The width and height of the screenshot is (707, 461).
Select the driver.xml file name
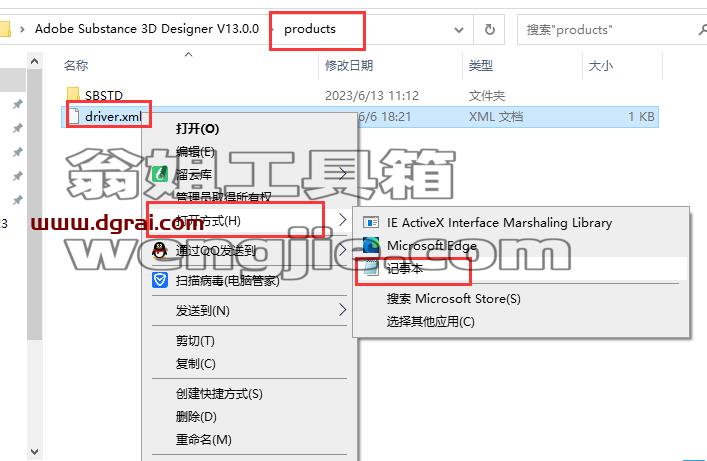pyautogui.click(x=113, y=117)
